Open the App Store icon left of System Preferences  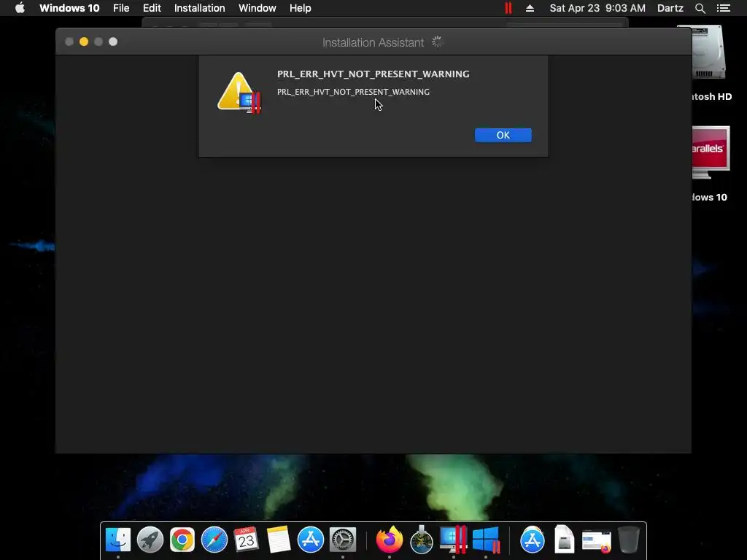click(x=311, y=540)
